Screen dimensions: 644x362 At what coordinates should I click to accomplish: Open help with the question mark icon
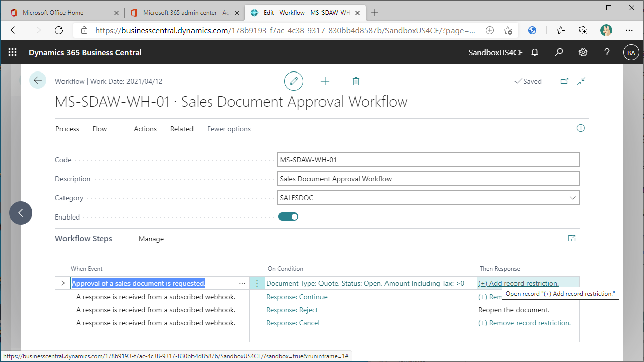coord(607,52)
